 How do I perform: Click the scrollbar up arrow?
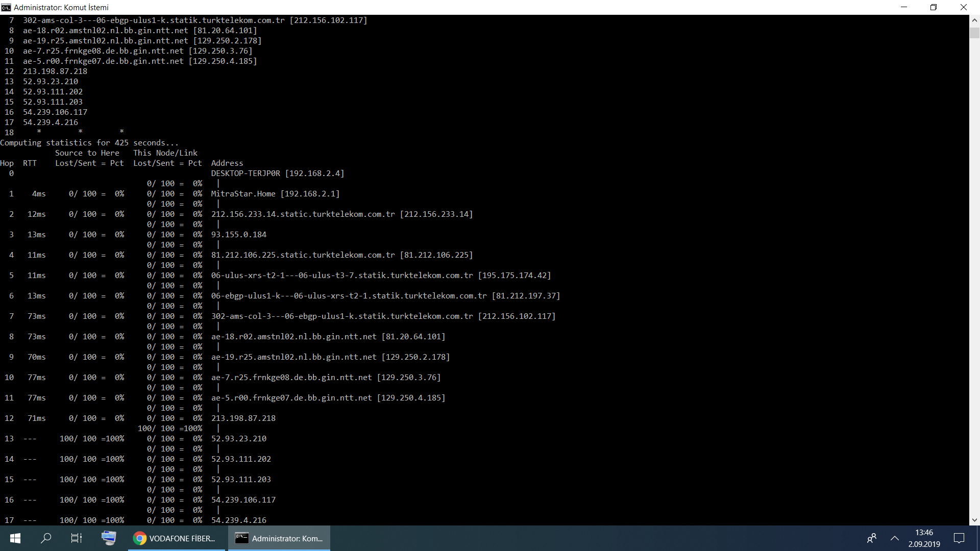coord(974,20)
